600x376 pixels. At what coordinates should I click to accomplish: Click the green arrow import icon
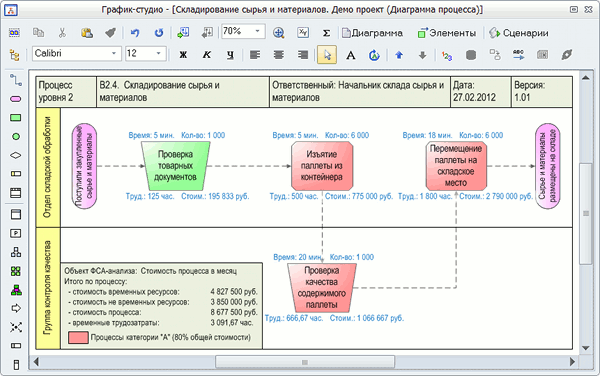(183, 32)
